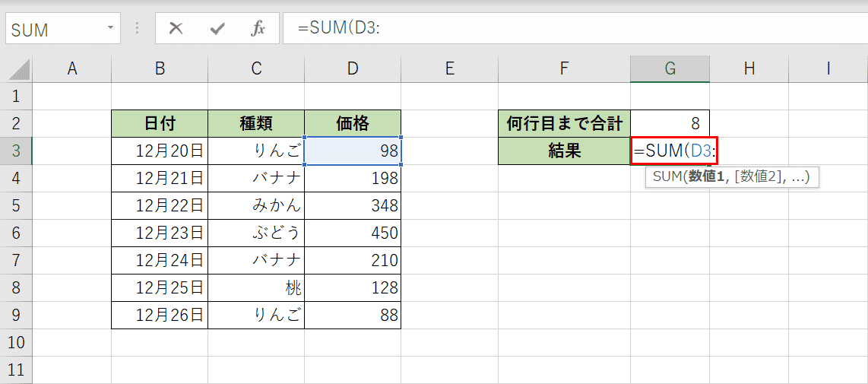Click the date cell 12月21日
Screen dimensions: 868x384
[x=160, y=179]
